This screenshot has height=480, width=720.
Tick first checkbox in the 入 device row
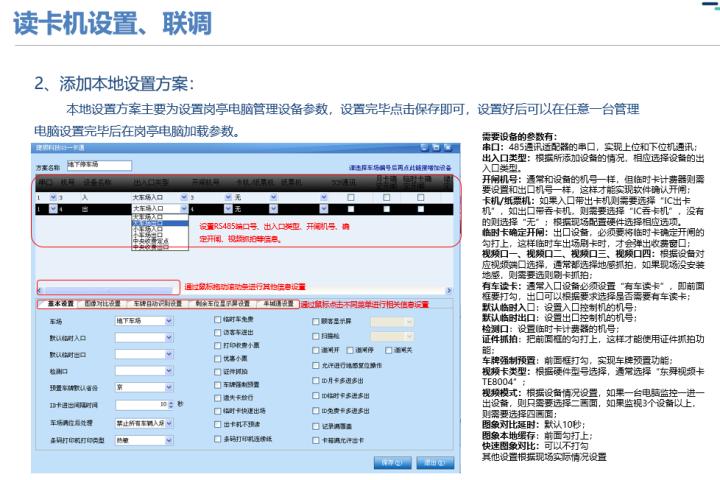pos(351,197)
